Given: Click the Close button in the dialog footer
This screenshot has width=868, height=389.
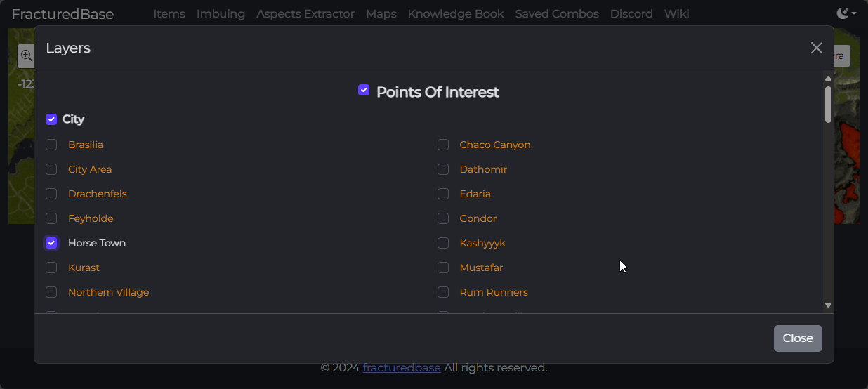Looking at the screenshot, I should (x=798, y=338).
